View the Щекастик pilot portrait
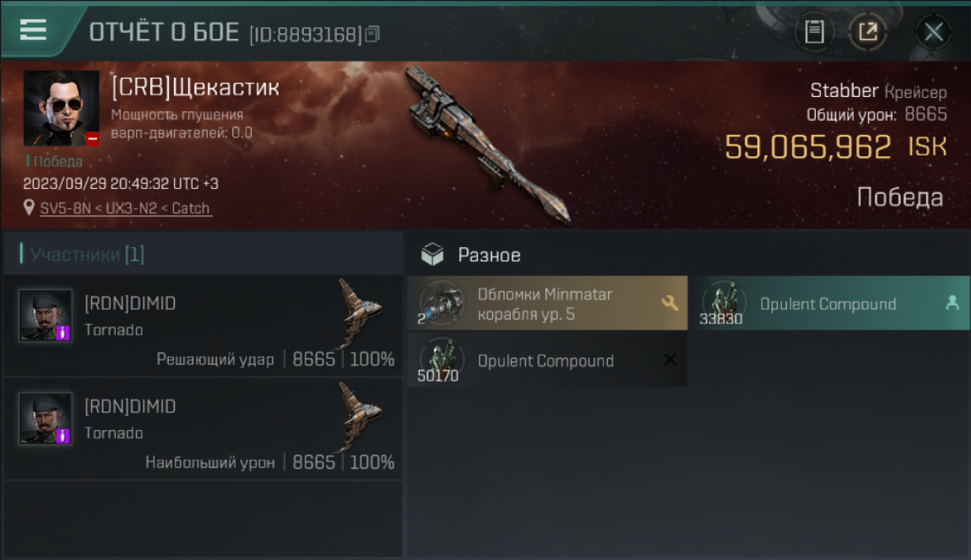This screenshot has width=971, height=560. tap(61, 108)
